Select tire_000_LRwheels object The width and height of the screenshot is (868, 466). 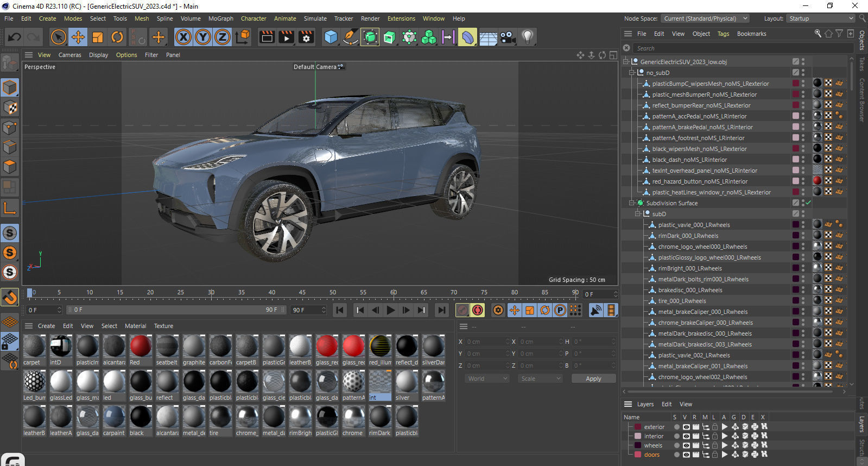click(x=682, y=301)
